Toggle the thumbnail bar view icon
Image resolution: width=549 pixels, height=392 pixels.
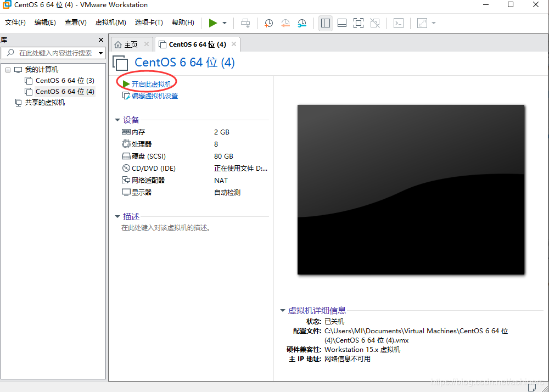pos(341,23)
